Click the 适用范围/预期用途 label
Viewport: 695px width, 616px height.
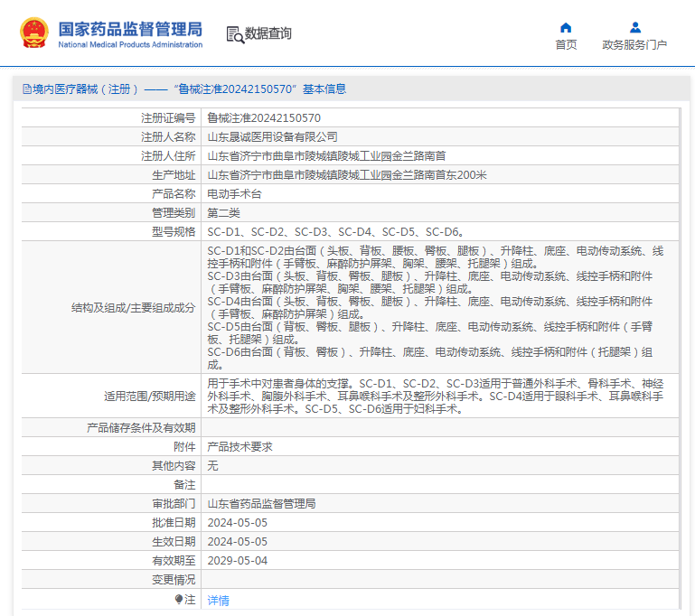(149, 396)
